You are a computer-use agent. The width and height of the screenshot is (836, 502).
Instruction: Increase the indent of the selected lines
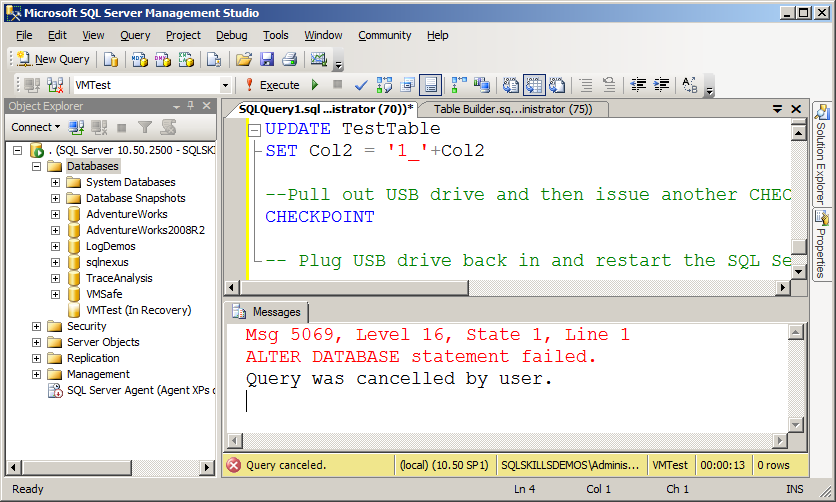coord(661,85)
